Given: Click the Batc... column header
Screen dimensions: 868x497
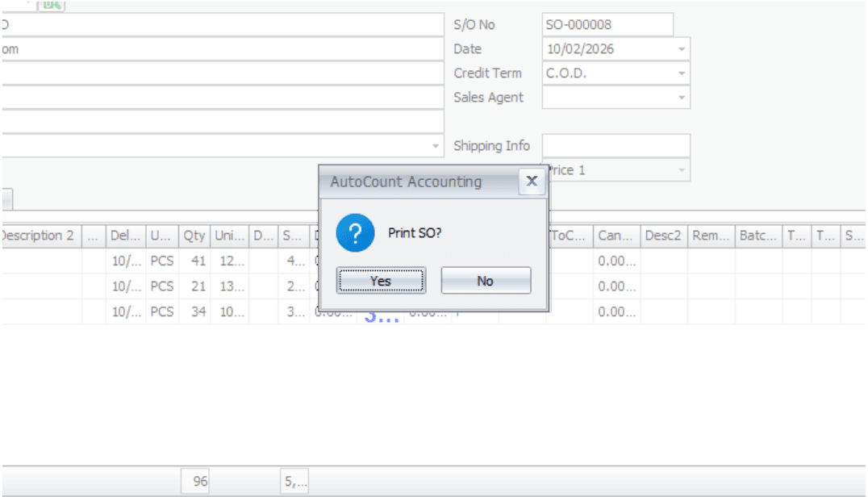Looking at the screenshot, I should pyautogui.click(x=758, y=236).
